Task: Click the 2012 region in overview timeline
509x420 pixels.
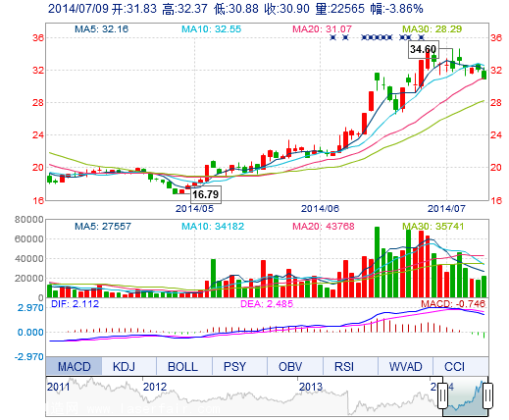Action: click(x=155, y=387)
